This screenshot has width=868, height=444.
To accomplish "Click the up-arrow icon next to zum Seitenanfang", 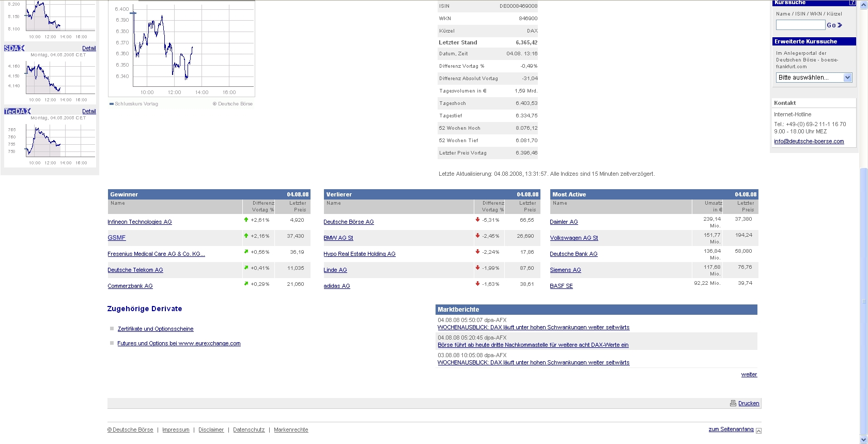I will (758, 430).
